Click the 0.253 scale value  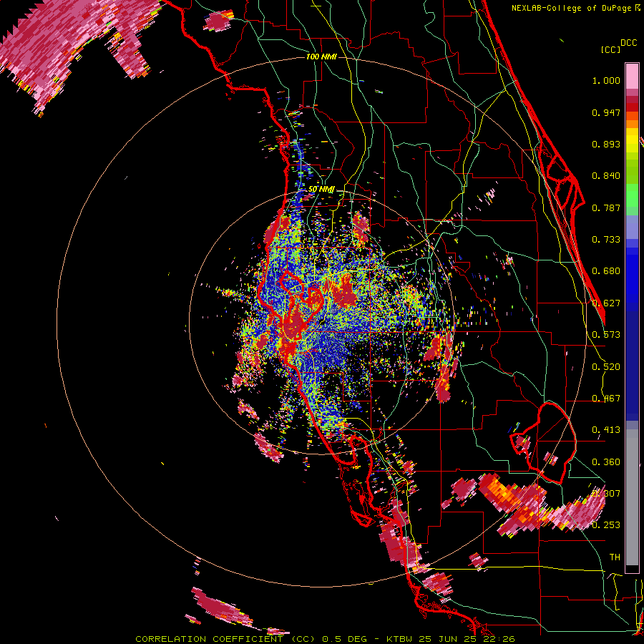[x=606, y=525]
